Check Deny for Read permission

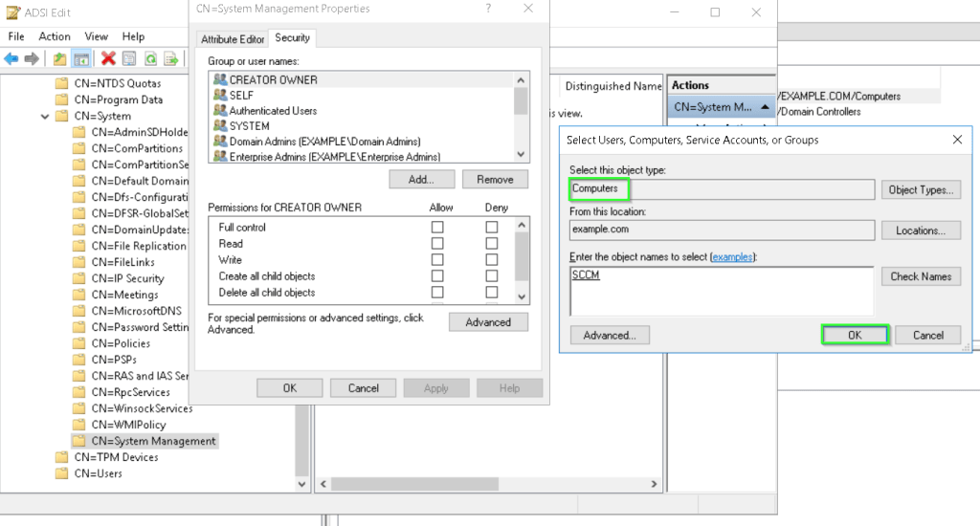[x=492, y=244]
